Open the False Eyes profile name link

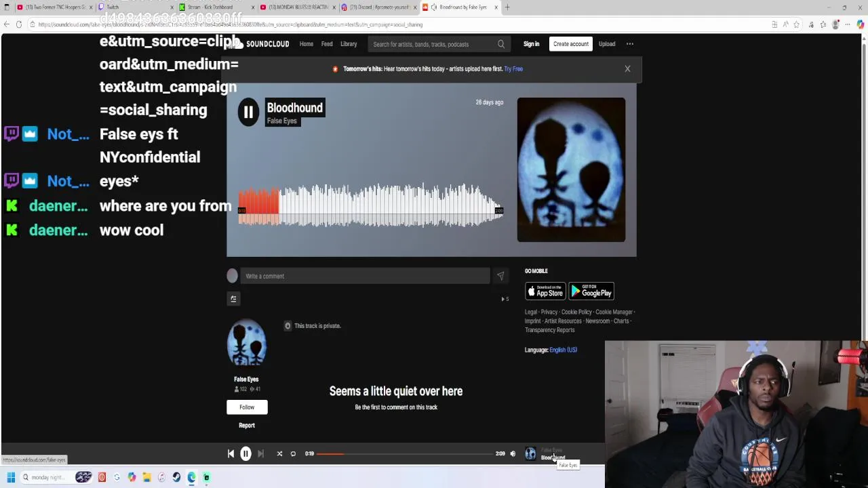point(246,379)
